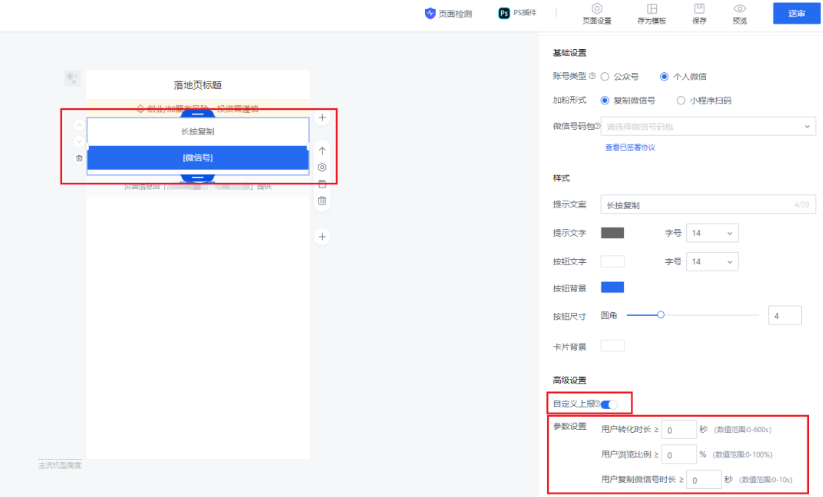This screenshot has height=497, width=823.
Task: Click the circular target icon in component toolbar
Action: click(322, 167)
